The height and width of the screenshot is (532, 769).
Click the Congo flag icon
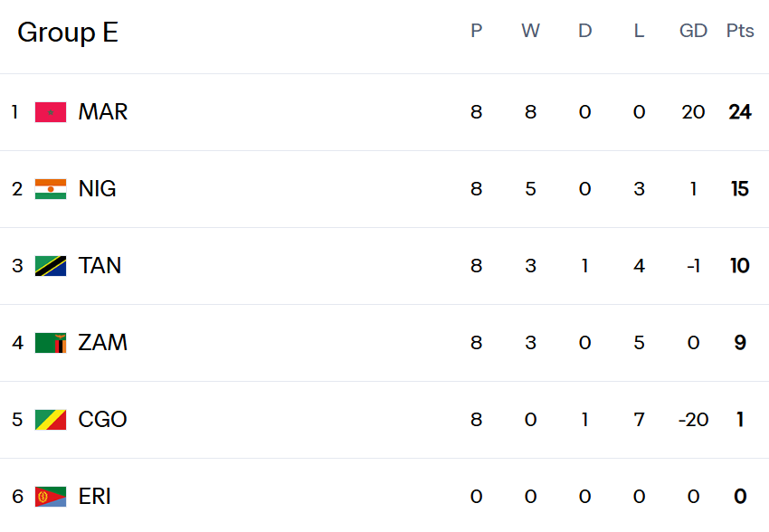pyautogui.click(x=51, y=420)
